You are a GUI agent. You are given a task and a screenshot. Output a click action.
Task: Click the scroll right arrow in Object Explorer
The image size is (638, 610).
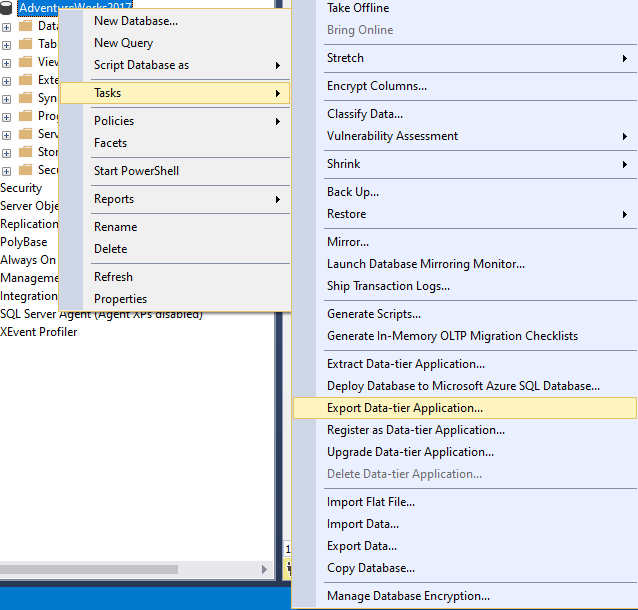coord(265,569)
